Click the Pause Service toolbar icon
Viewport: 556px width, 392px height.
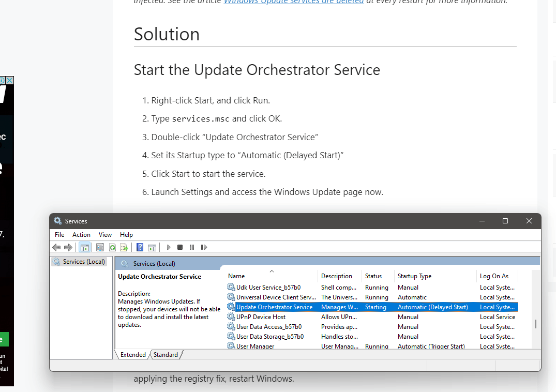click(192, 247)
